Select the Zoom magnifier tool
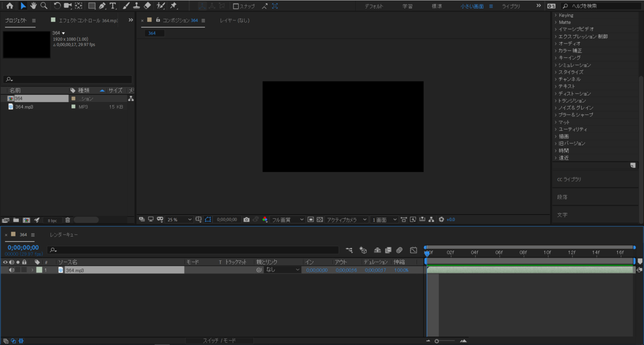 click(43, 6)
